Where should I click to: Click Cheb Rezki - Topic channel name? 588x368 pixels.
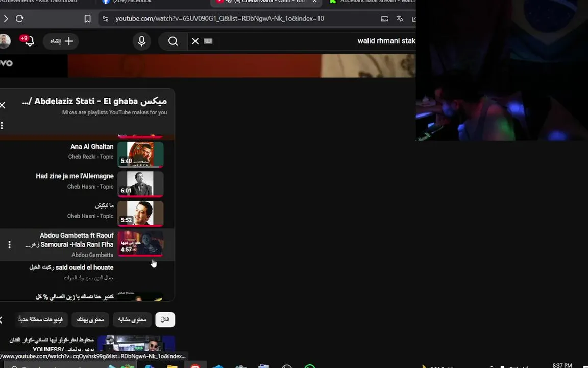tap(91, 157)
